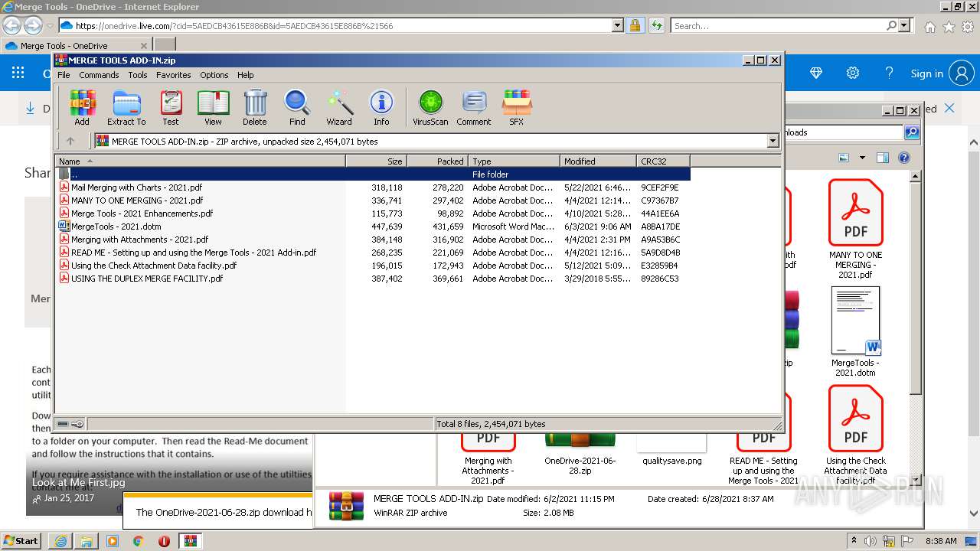Open the OneDrive app launcher grid

click(x=18, y=73)
